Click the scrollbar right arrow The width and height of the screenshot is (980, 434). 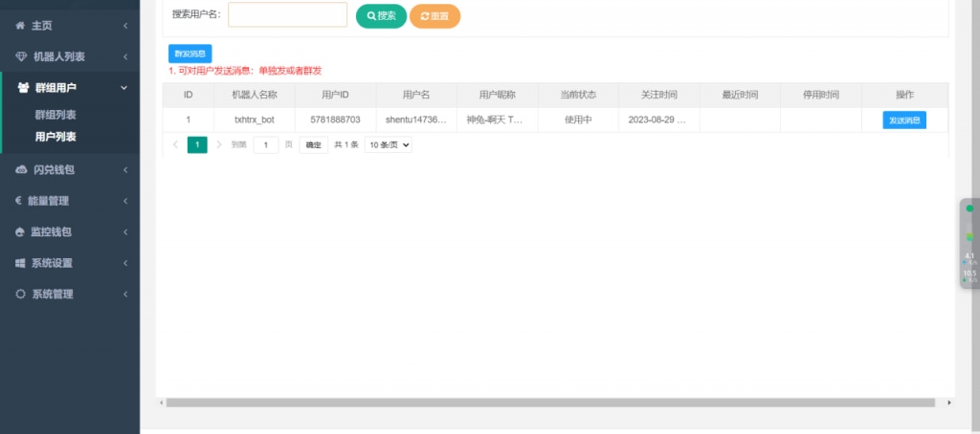coord(950,402)
